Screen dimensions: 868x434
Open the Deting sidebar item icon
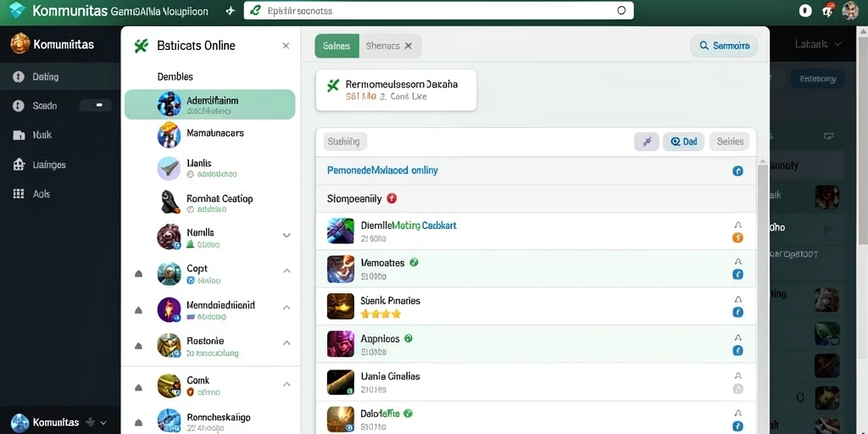pyautogui.click(x=19, y=77)
